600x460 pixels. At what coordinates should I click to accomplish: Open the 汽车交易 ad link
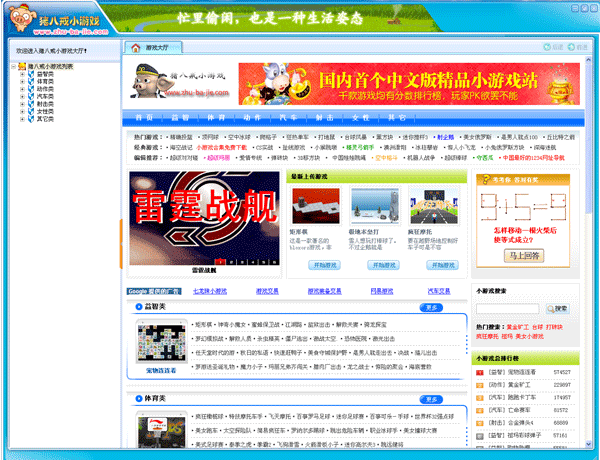[439, 291]
